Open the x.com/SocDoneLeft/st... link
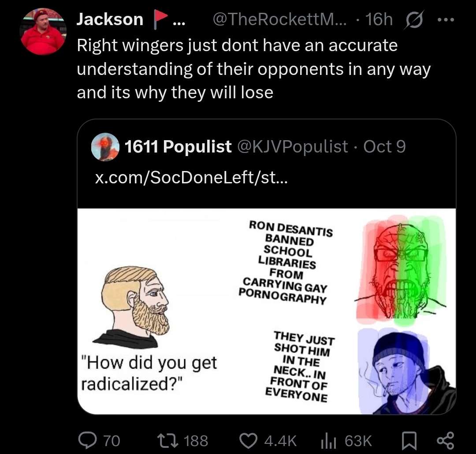The width and height of the screenshot is (476, 454). coord(191,177)
